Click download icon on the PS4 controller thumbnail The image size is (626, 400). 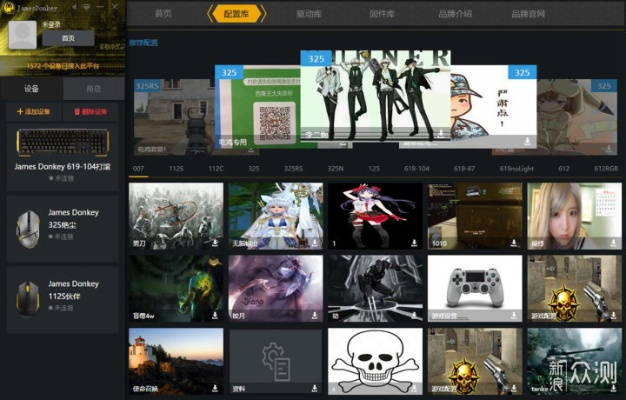[x=515, y=314]
